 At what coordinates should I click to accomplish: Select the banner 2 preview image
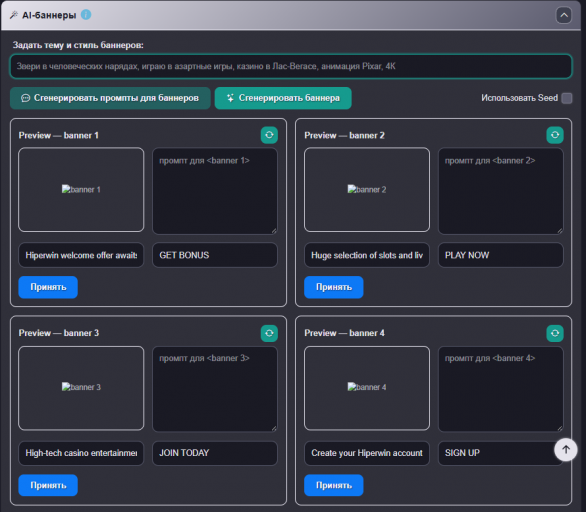[367, 189]
